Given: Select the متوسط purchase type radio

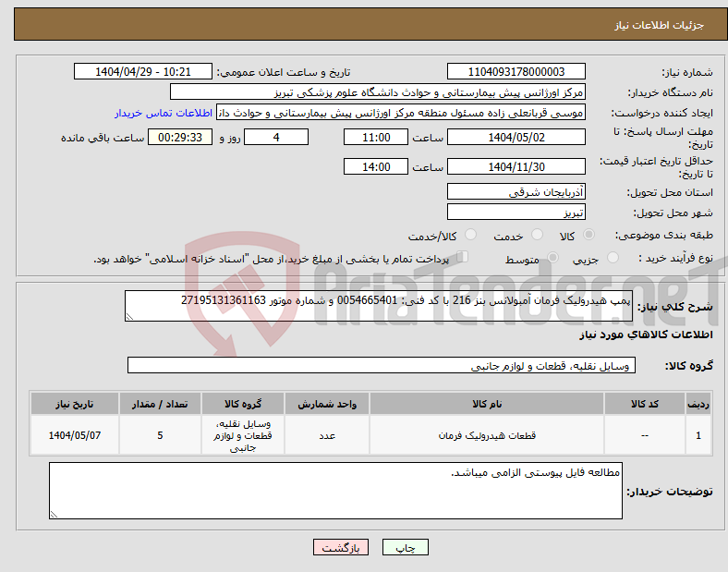Looking at the screenshot, I should 552,258.
